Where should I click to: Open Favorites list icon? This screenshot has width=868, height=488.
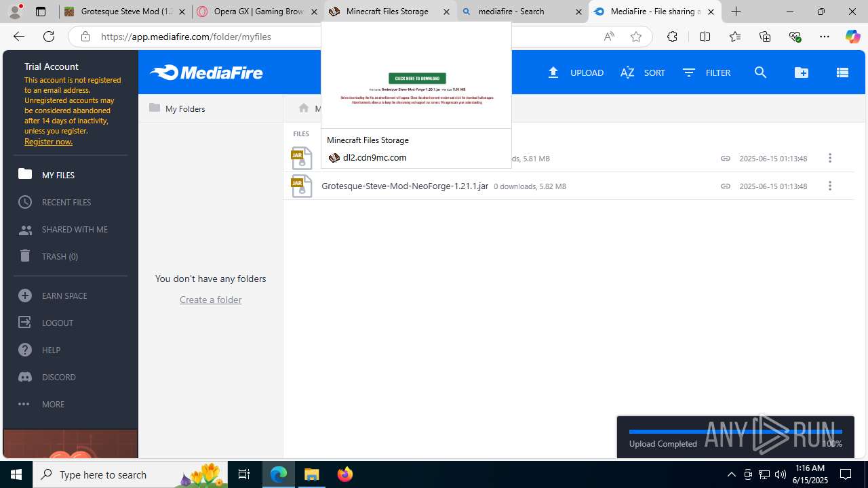[734, 37]
